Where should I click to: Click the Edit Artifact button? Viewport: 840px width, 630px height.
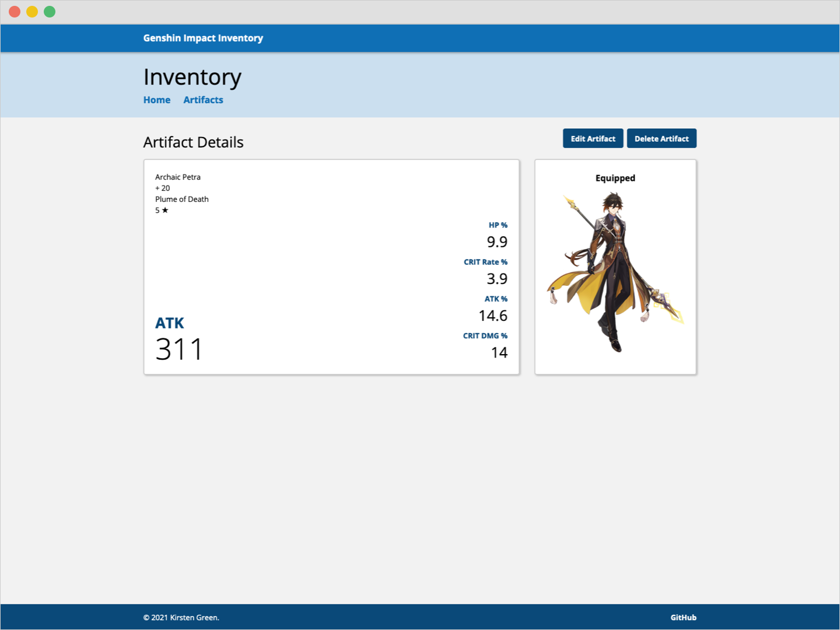[593, 138]
